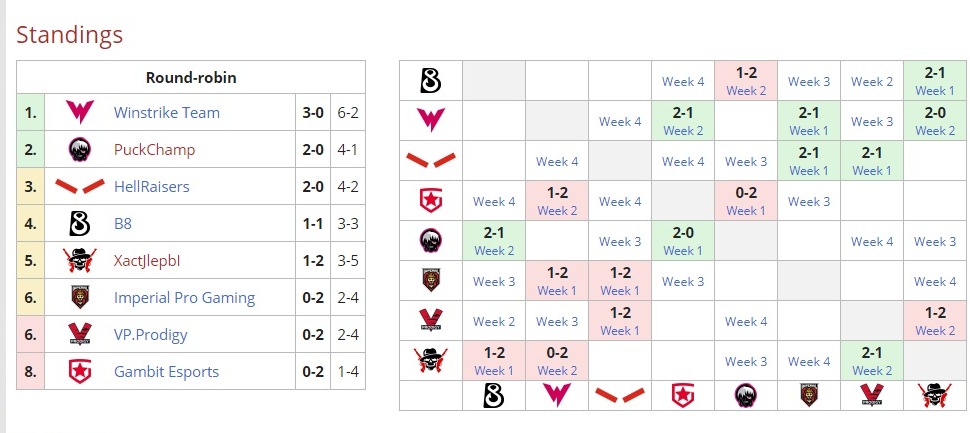
Task: Click the Gambit Esports logo in the standings list
Action: tap(79, 372)
